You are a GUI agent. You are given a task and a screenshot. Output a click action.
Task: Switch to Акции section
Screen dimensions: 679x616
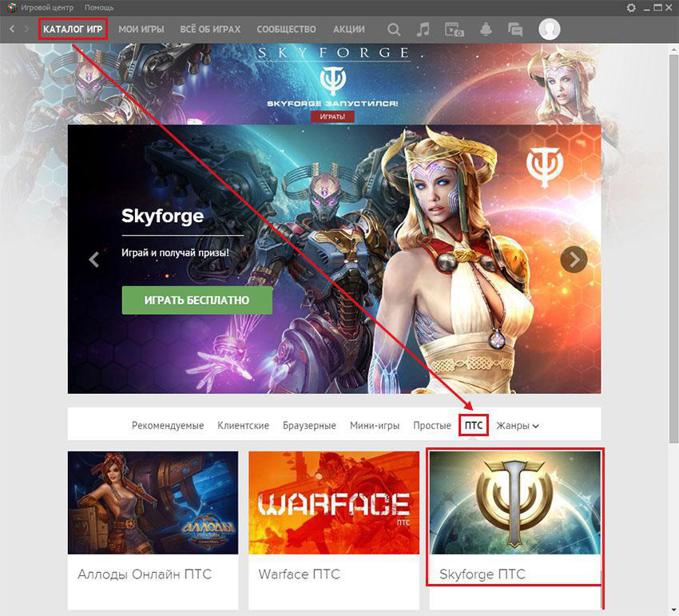point(349,30)
